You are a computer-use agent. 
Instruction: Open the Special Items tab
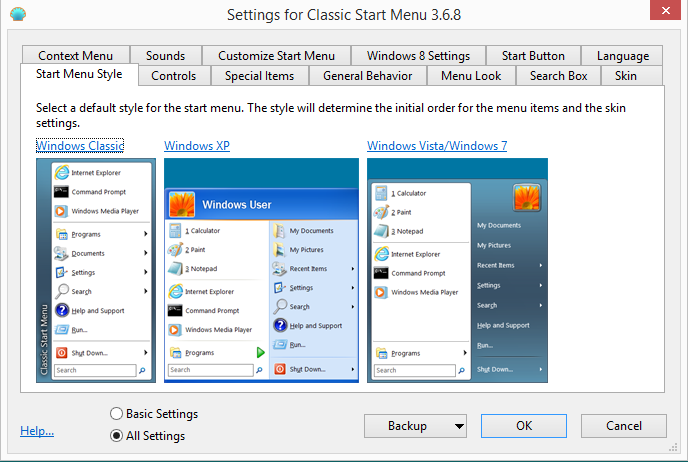[259, 76]
